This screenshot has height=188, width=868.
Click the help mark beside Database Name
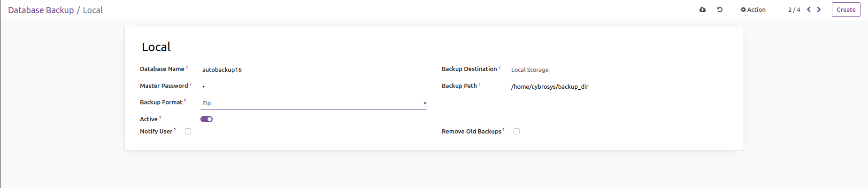click(x=187, y=67)
